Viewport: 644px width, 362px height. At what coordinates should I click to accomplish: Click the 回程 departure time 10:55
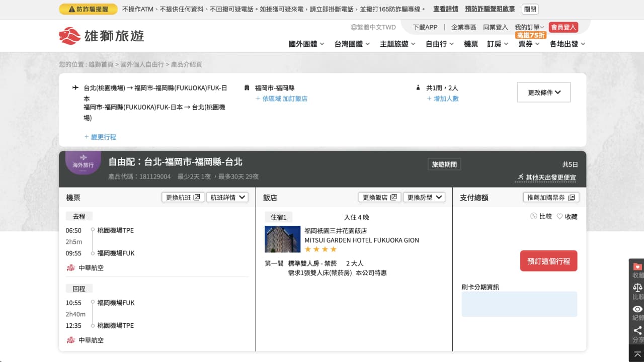point(73,303)
